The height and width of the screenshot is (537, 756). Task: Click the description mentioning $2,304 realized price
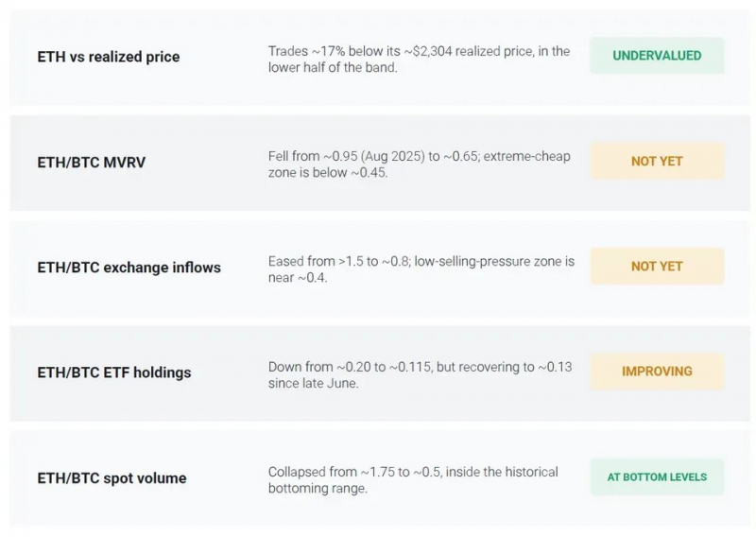coord(419,60)
